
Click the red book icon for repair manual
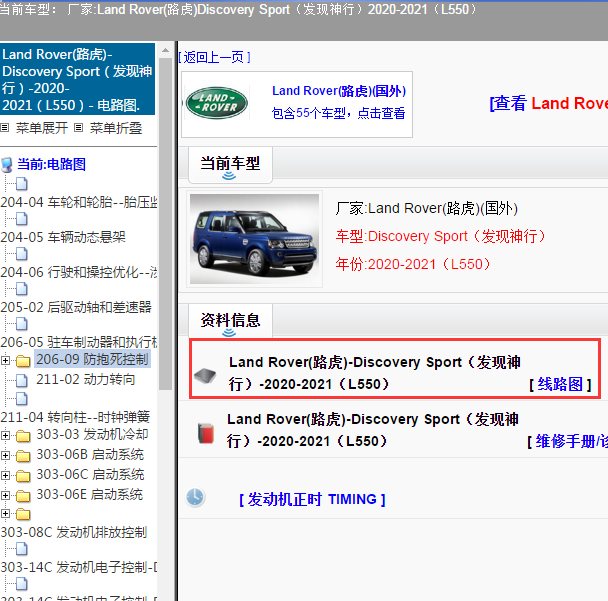click(x=206, y=433)
